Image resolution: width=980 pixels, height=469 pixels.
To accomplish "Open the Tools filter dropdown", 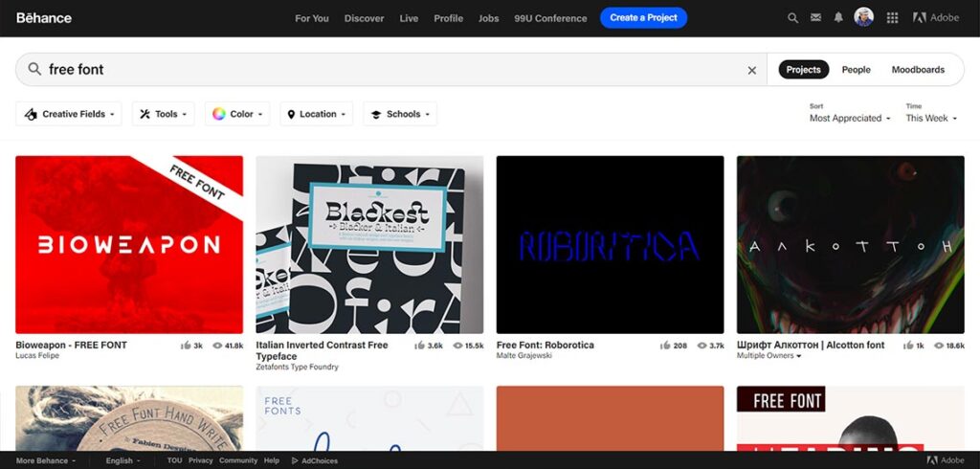I will tap(164, 114).
